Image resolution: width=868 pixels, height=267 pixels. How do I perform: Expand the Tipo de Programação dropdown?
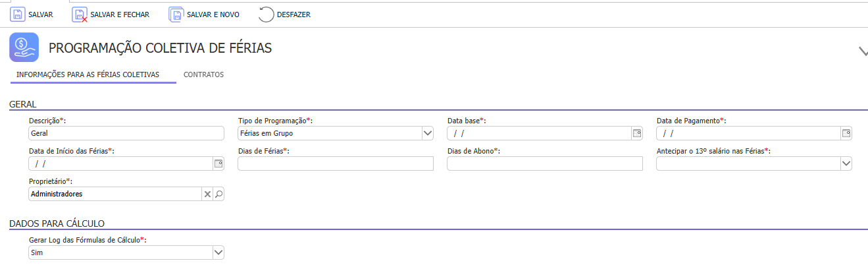(427, 133)
